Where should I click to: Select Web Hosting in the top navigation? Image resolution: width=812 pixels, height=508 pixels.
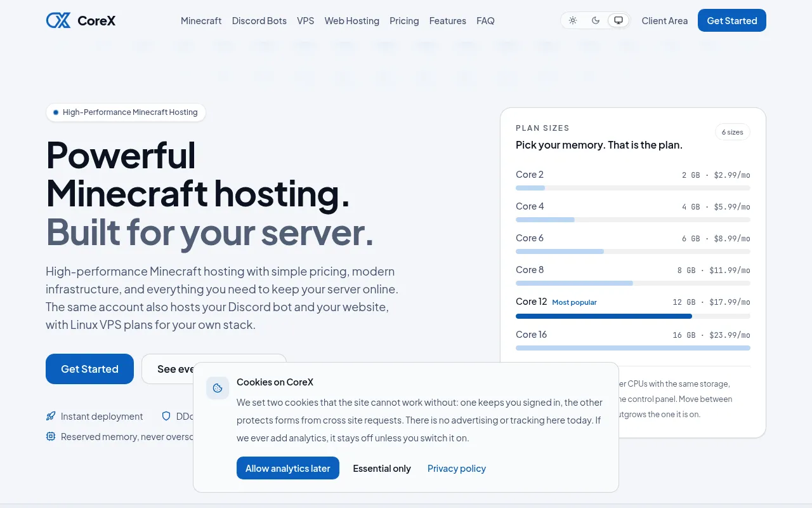click(352, 20)
